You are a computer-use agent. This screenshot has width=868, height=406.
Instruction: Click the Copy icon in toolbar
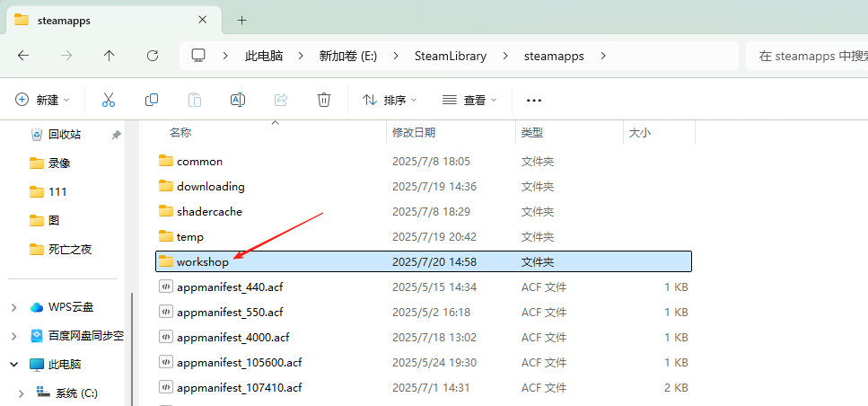[x=151, y=100]
